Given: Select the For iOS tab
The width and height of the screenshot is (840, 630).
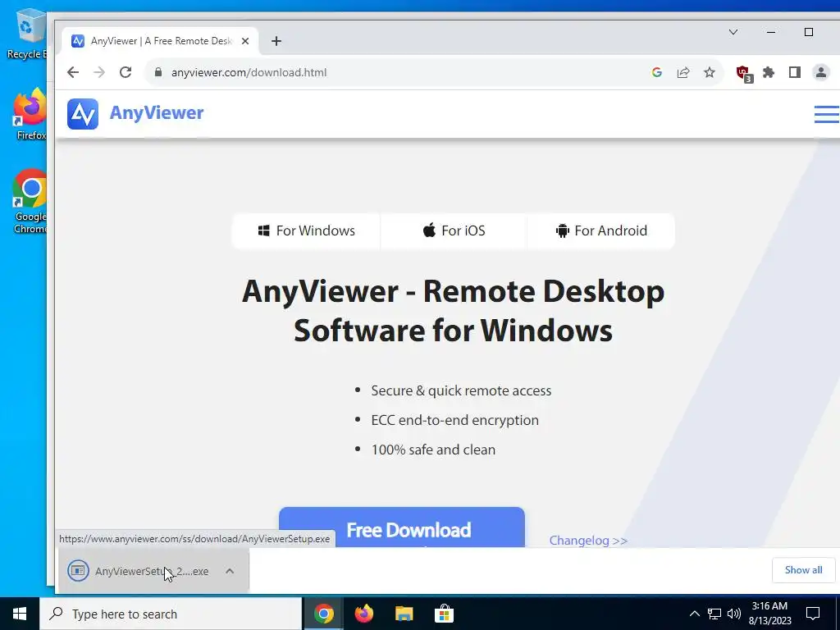Looking at the screenshot, I should pyautogui.click(x=454, y=231).
